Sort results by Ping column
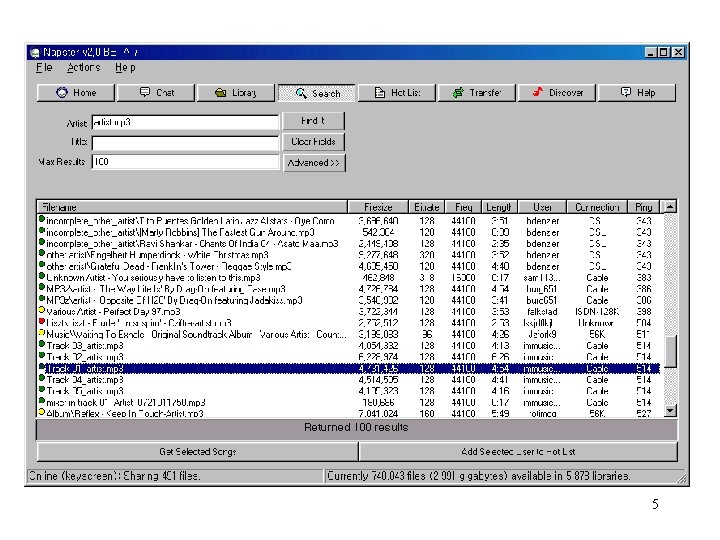Screen dimensions: 720x540 [x=644, y=207]
